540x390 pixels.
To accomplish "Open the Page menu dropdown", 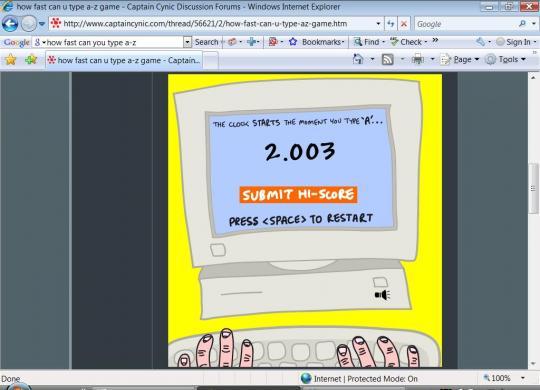I will click(460, 59).
